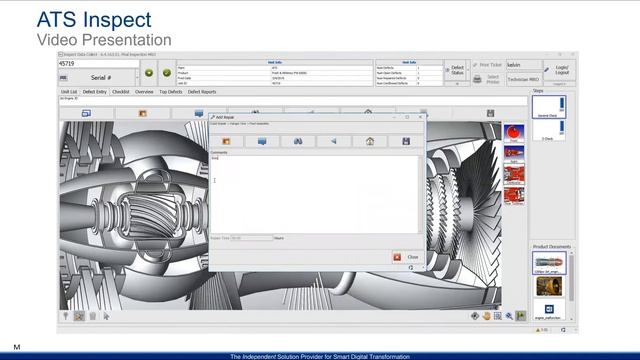
Task: Click the center target icon at image bottom right
Action: (475, 316)
